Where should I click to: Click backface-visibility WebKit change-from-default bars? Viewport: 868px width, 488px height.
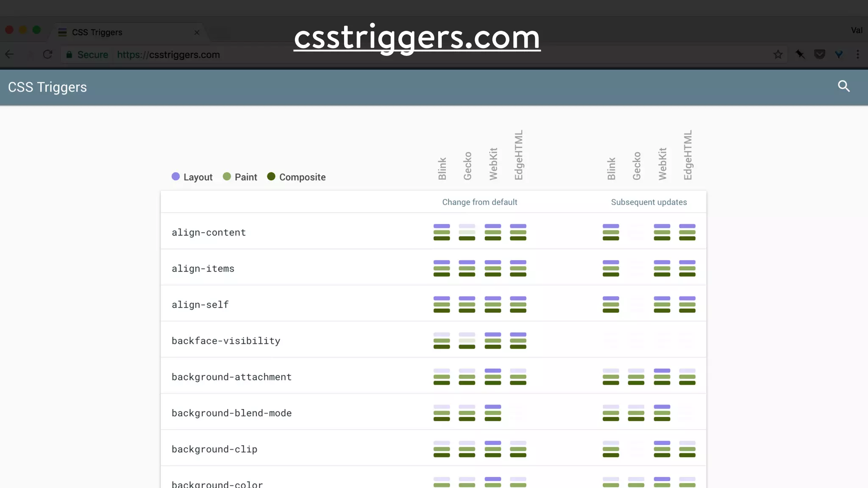pyautogui.click(x=493, y=341)
